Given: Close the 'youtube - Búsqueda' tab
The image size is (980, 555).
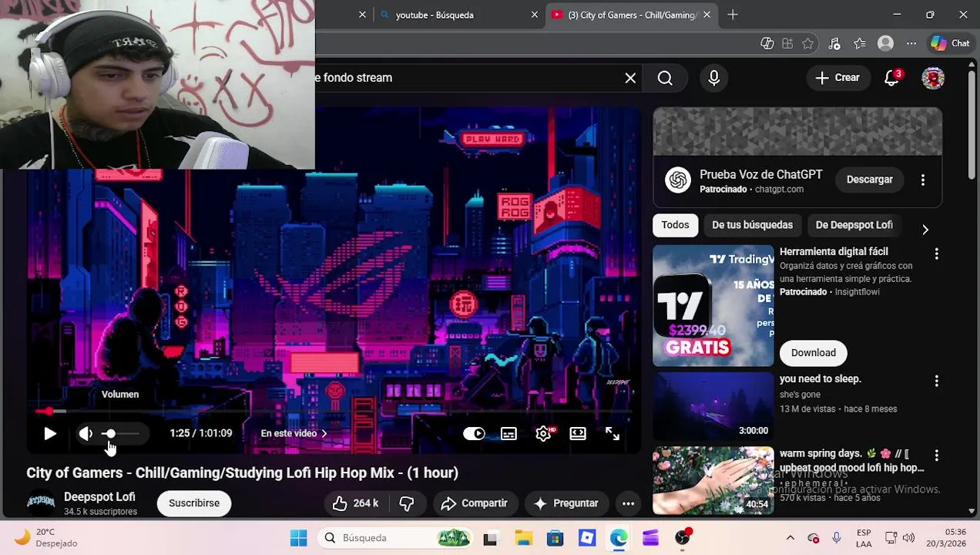Looking at the screenshot, I should [535, 15].
